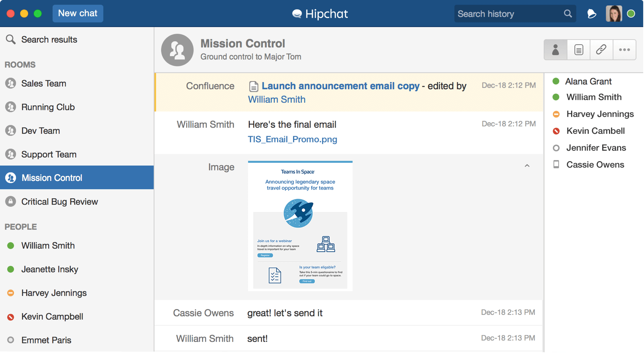The height and width of the screenshot is (353, 644).
Task: Click the Mission Control room title
Action: pyautogui.click(x=243, y=43)
